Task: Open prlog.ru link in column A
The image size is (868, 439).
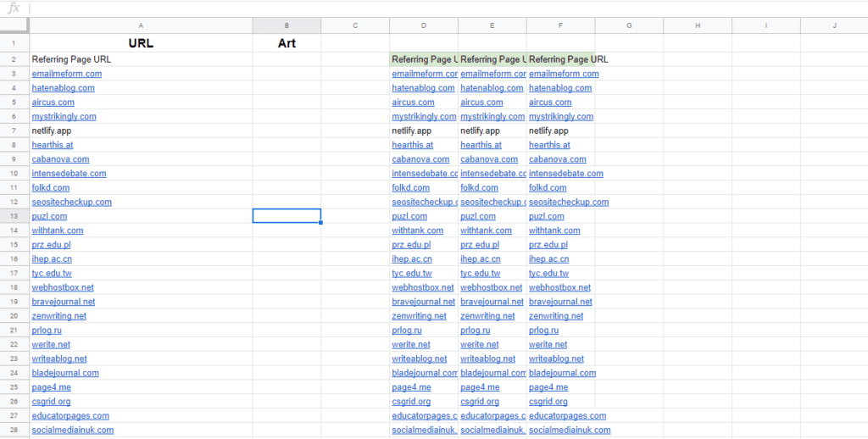Action: 47,331
